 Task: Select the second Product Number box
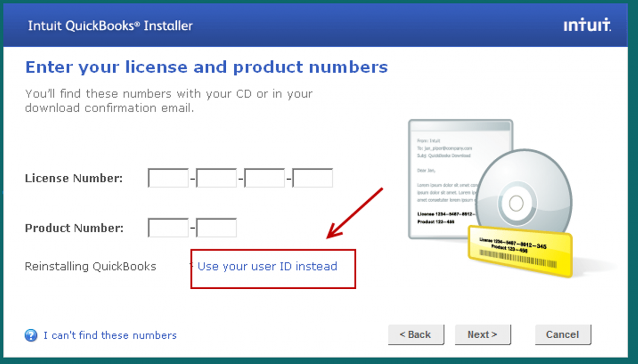click(x=216, y=228)
